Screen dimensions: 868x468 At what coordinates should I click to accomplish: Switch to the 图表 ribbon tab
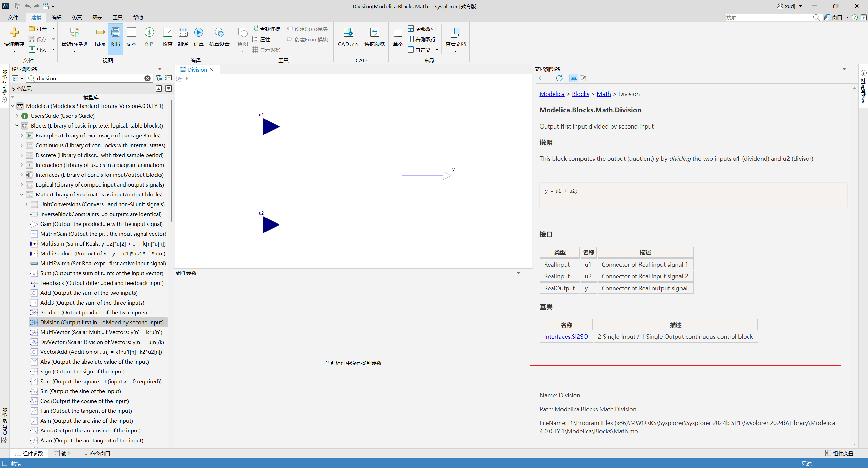click(97, 17)
